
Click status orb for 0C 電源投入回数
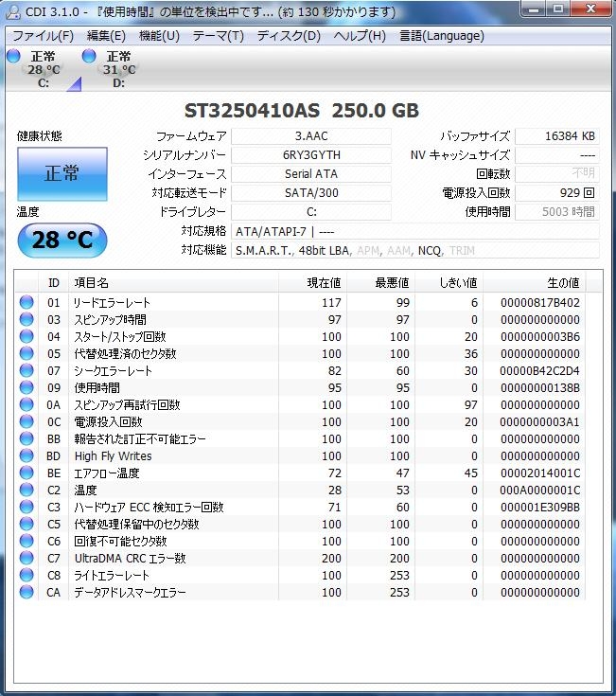26,421
